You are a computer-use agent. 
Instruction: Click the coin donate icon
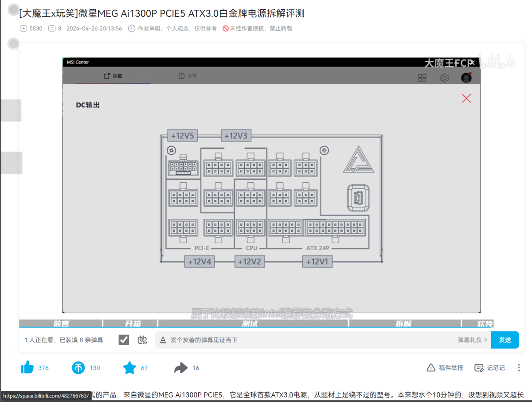click(78, 367)
